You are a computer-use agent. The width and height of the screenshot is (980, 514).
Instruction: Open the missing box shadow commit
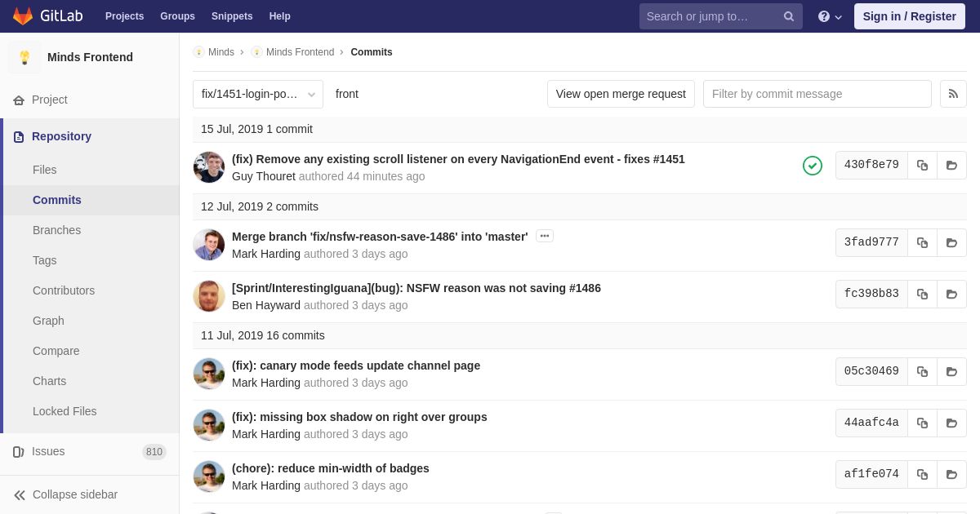coord(359,417)
